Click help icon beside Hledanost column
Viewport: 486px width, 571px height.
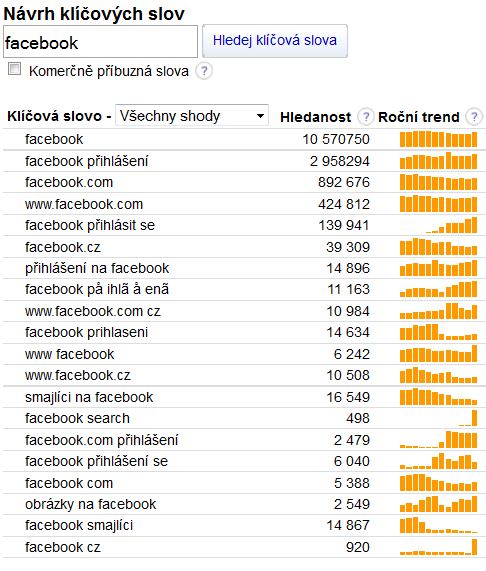point(366,117)
